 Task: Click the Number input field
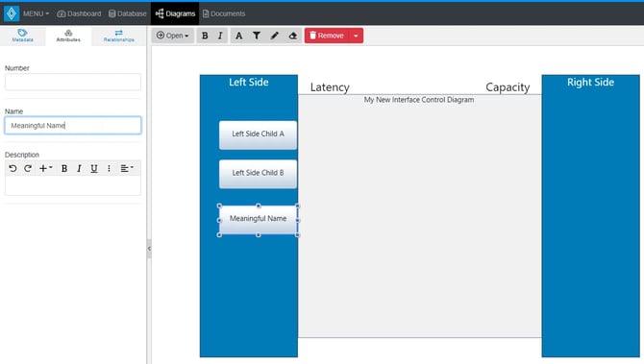(73, 82)
